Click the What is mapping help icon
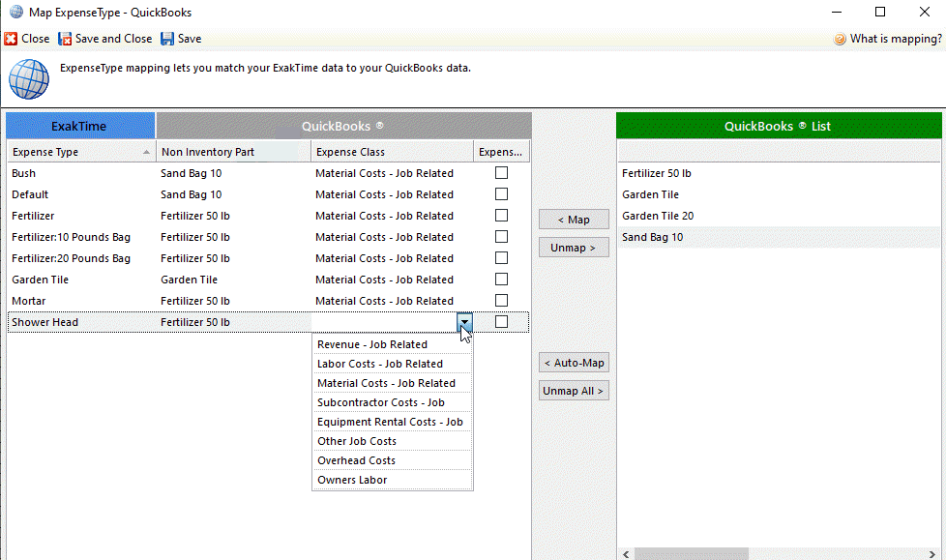 pyautogui.click(x=840, y=40)
